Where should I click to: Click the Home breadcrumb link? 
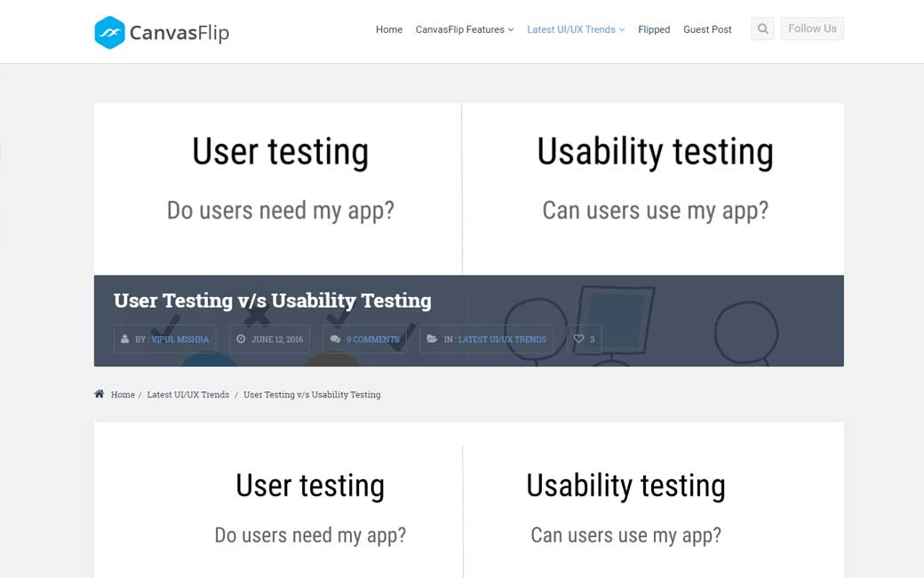[123, 395]
